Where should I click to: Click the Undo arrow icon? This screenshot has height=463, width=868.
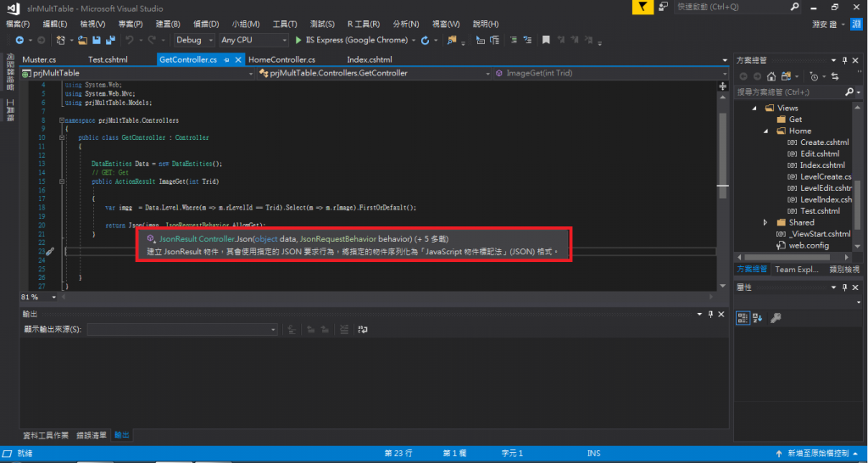(x=129, y=41)
